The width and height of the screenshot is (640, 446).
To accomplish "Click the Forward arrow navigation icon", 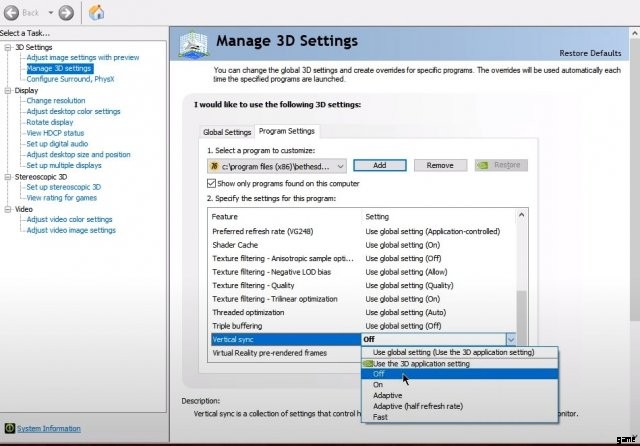I will [x=65, y=13].
